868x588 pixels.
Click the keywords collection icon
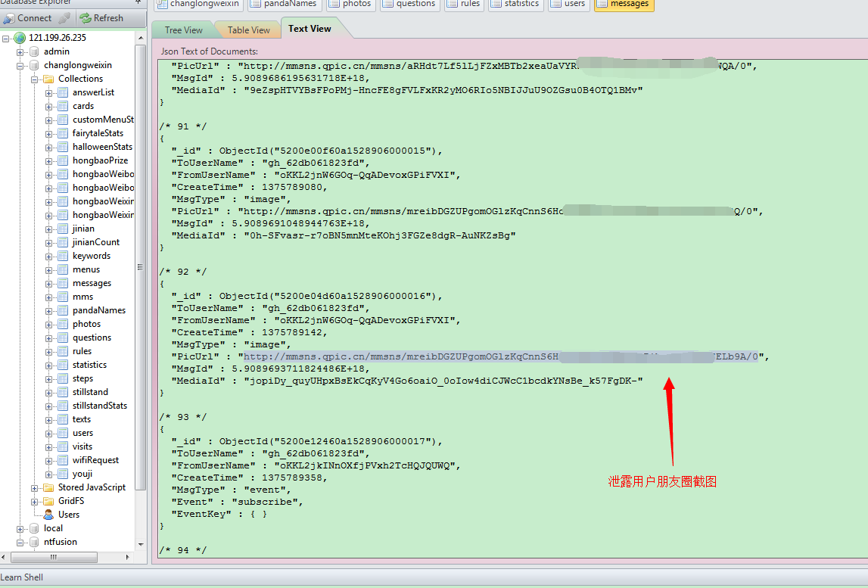63,256
